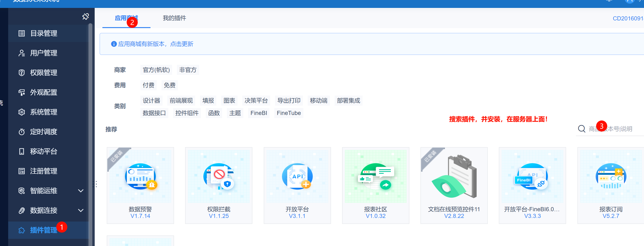Screen dimensions: 644x246
Task: Open 注册管理 in the sidebar
Action: (x=44, y=171)
